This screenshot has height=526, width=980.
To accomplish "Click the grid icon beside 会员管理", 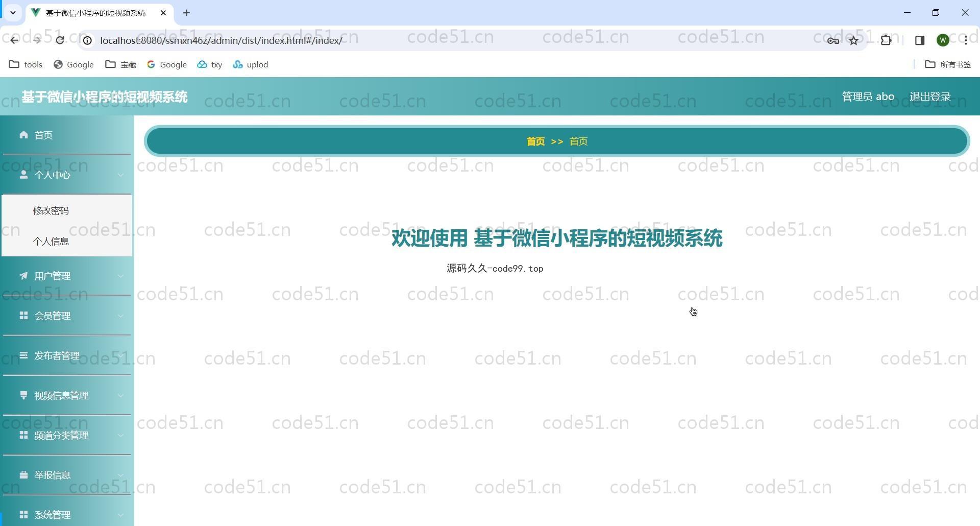I will 23,315.
